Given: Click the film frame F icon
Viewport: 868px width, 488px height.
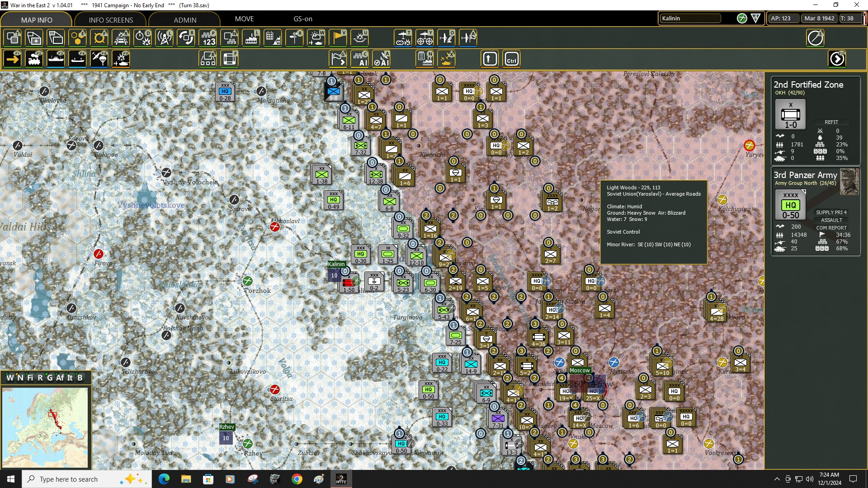Looking at the screenshot, I should pyautogui.click(x=230, y=59).
